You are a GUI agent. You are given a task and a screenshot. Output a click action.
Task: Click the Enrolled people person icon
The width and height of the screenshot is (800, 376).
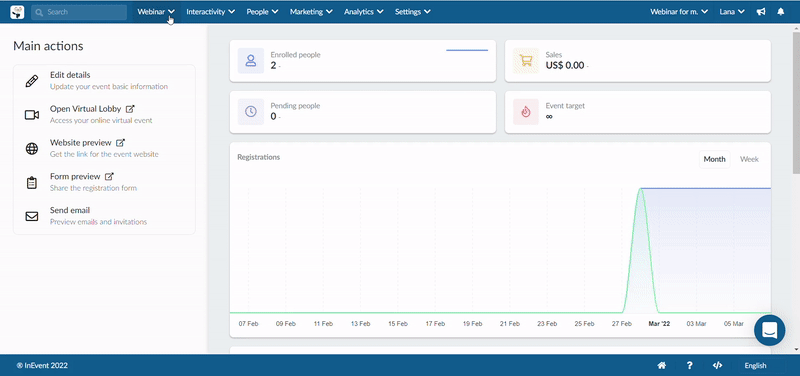pyautogui.click(x=251, y=61)
